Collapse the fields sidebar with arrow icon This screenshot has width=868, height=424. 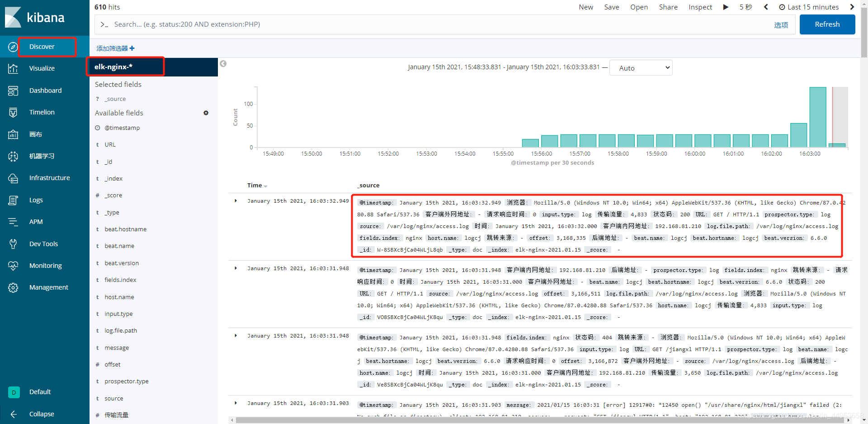pyautogui.click(x=223, y=64)
